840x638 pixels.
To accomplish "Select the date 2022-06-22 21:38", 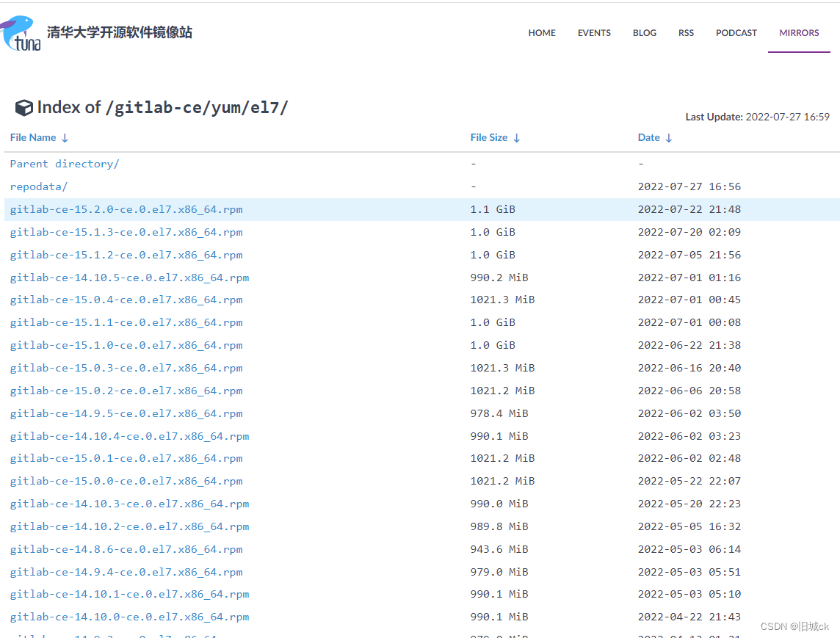I will click(689, 346).
